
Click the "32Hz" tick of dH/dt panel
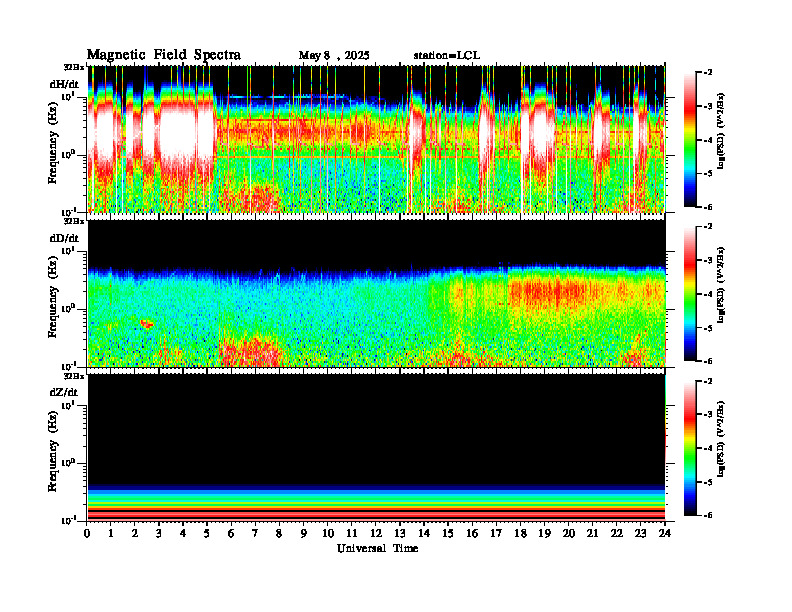tap(74, 67)
